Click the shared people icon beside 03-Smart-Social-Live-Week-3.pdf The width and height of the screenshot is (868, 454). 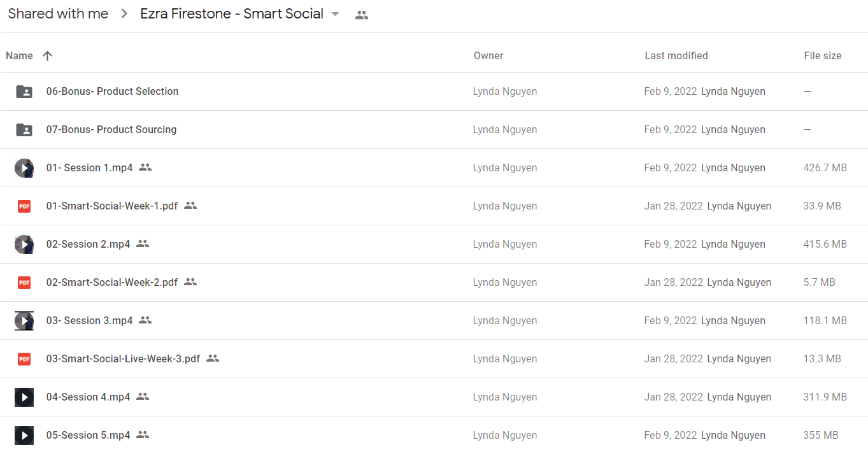[x=213, y=358]
